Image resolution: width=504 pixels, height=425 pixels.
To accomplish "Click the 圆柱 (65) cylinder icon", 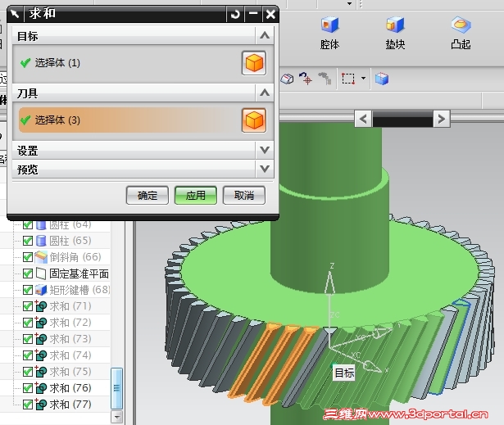I will point(41,240).
